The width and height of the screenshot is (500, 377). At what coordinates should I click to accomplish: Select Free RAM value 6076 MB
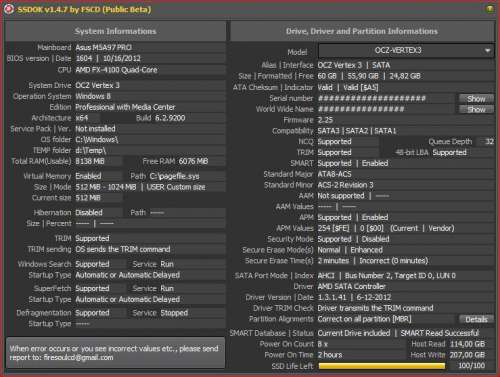tap(193, 161)
